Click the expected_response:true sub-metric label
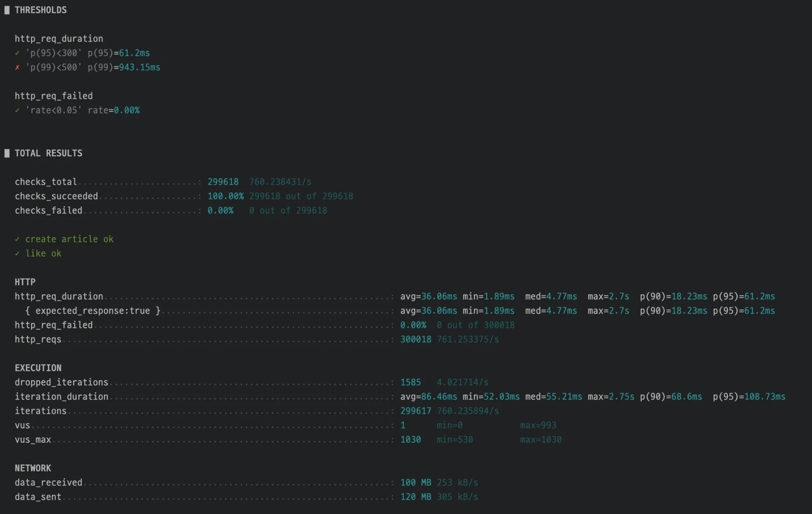812x514 pixels. coord(93,311)
